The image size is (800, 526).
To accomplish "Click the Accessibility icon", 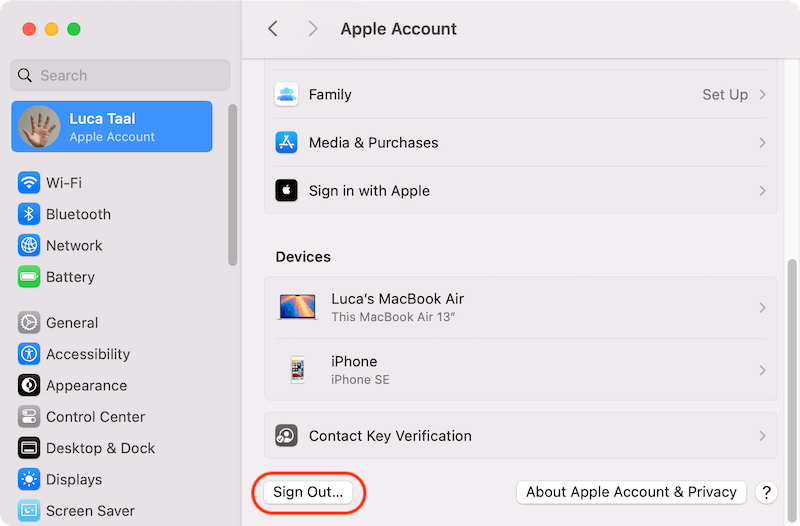I will pos(29,354).
